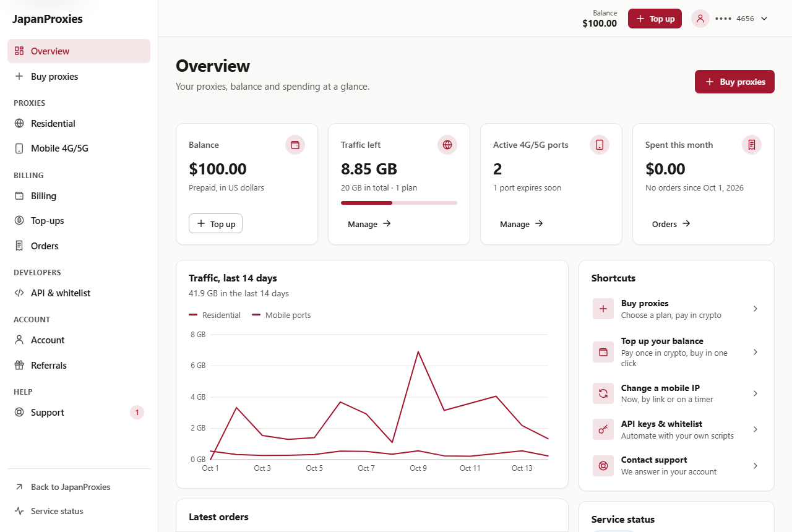The image size is (792, 532).
Task: Click the JapanProxies logo text
Action: coord(48,19)
